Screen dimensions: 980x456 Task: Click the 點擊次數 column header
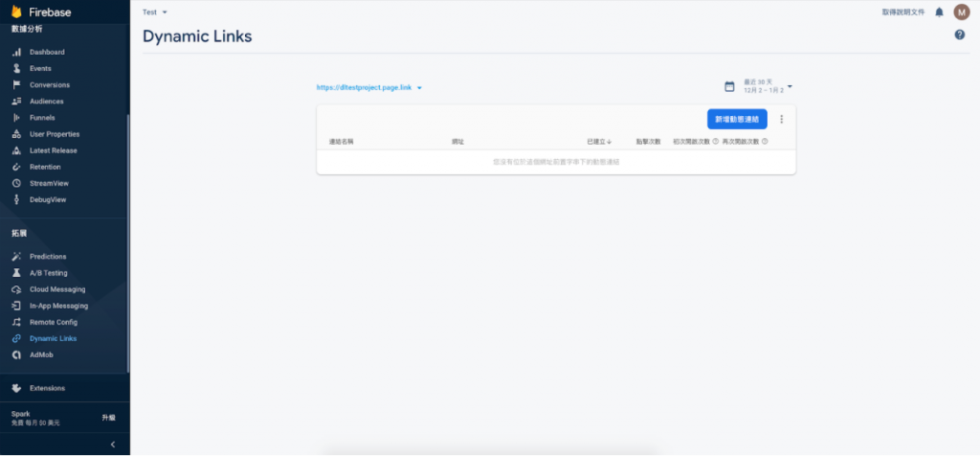click(648, 142)
